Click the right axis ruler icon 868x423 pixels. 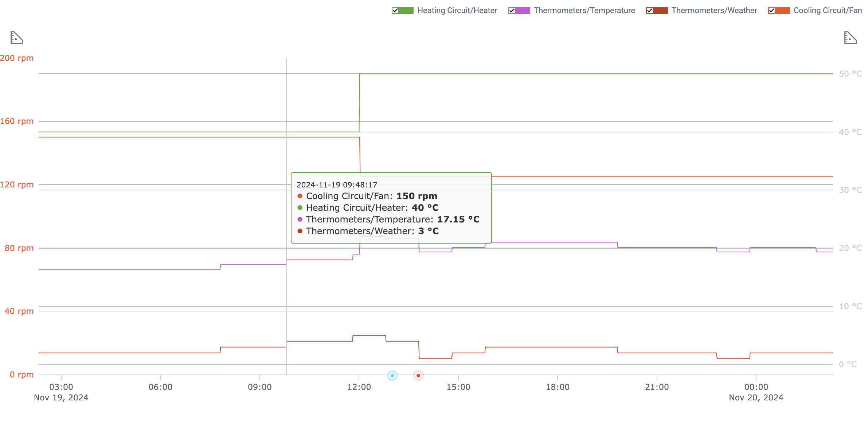pyautogui.click(x=851, y=38)
